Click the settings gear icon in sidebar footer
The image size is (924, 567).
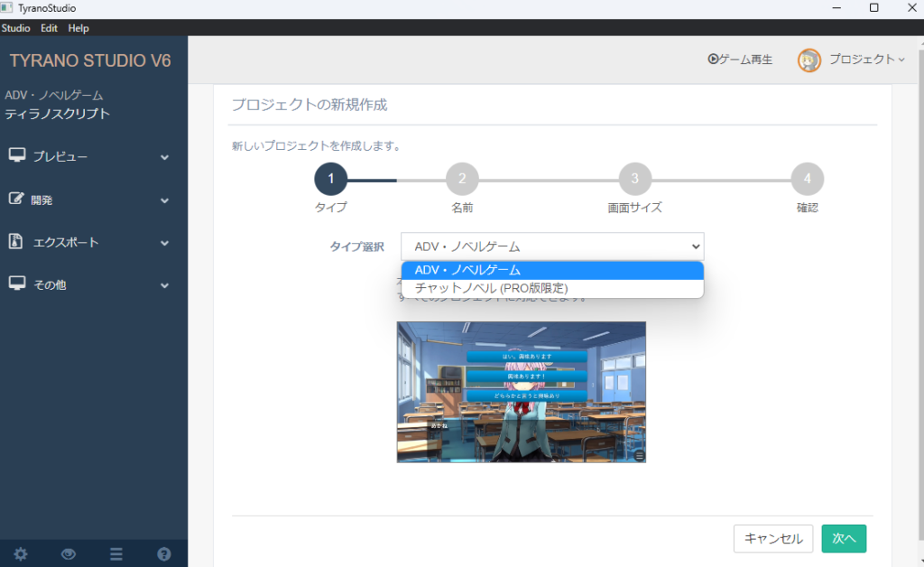pyautogui.click(x=21, y=554)
